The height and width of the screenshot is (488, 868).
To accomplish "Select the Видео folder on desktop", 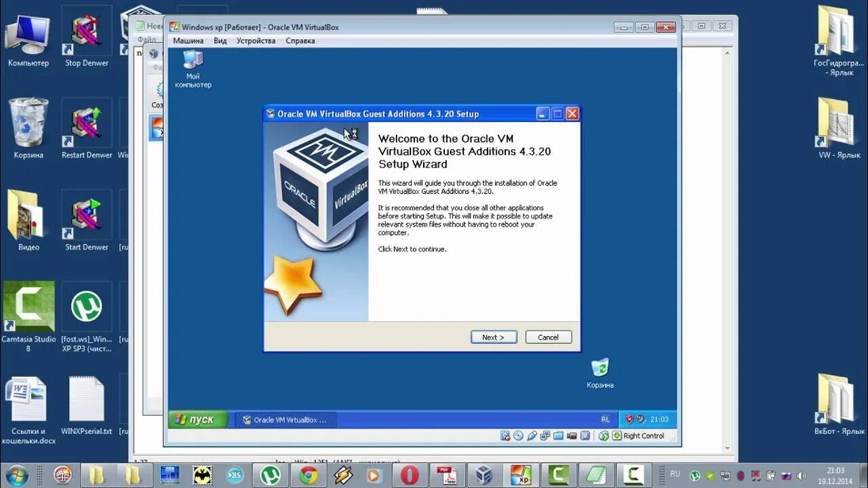I will (x=28, y=220).
